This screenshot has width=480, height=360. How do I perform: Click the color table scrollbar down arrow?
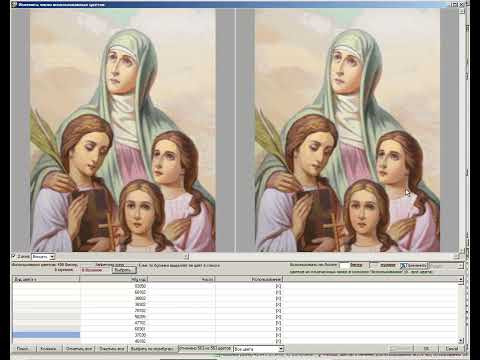click(x=461, y=341)
